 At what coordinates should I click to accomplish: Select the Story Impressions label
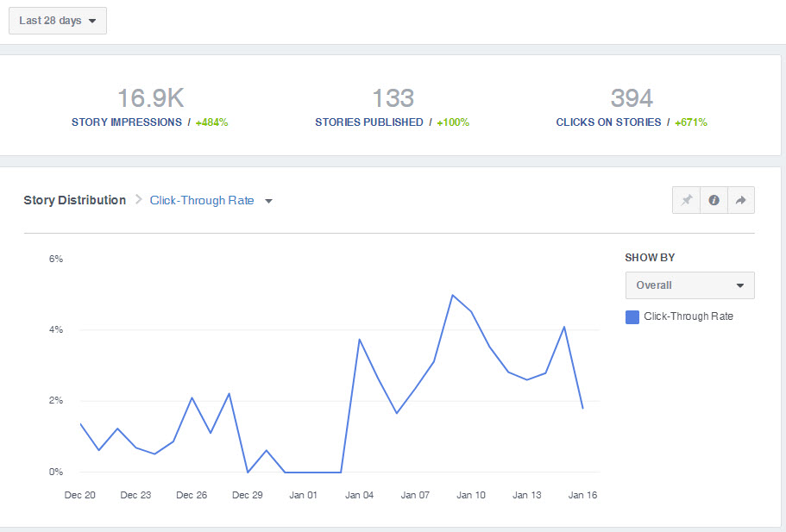click(x=127, y=122)
